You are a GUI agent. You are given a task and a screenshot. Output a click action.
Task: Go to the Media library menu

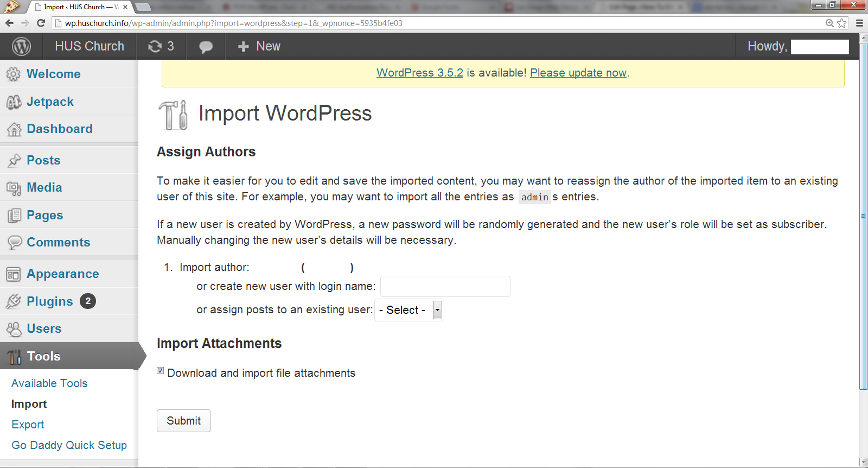click(44, 187)
